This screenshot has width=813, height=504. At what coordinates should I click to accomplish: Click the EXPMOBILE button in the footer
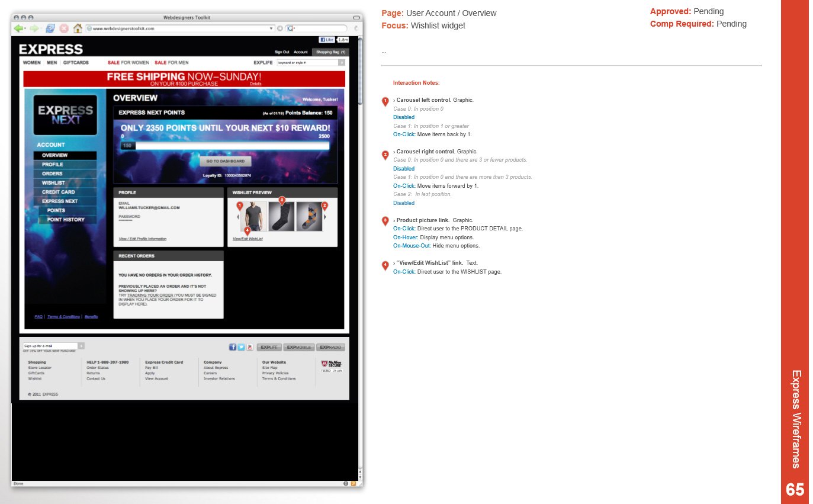pyautogui.click(x=299, y=347)
